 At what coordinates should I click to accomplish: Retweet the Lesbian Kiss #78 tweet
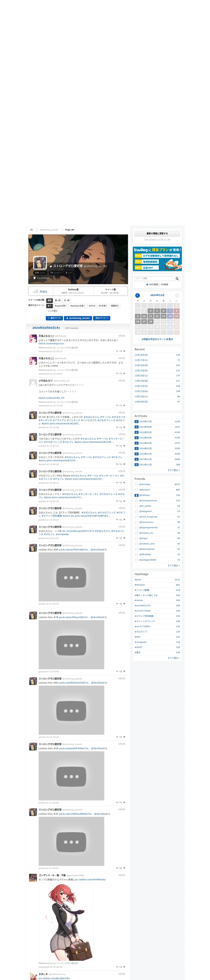click(x=121, y=671)
